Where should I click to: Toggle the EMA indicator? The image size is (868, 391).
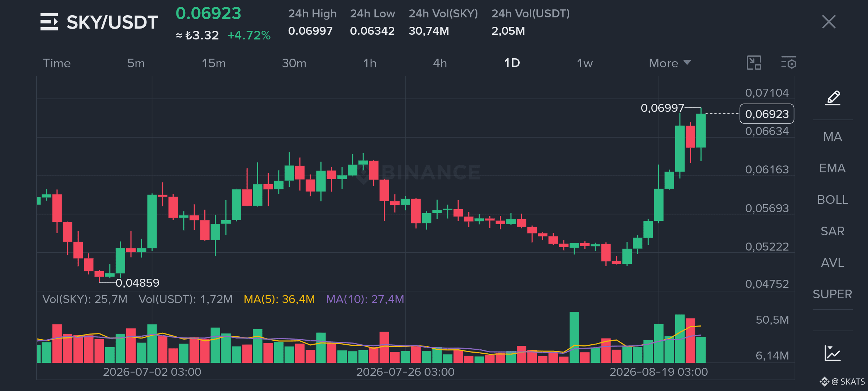pos(833,168)
